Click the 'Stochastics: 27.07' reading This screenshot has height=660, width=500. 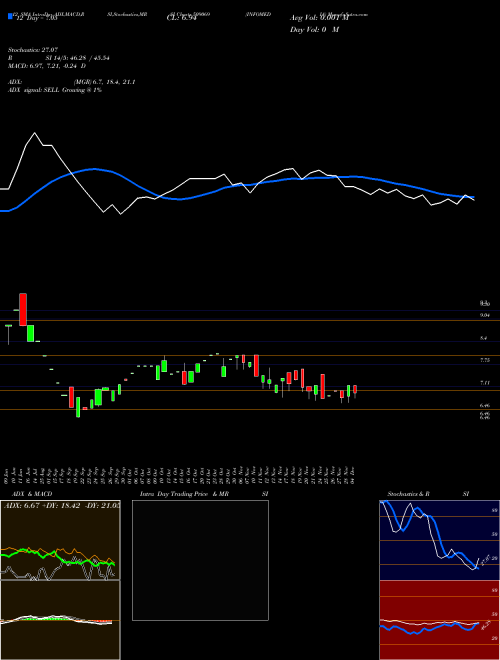tap(33, 51)
